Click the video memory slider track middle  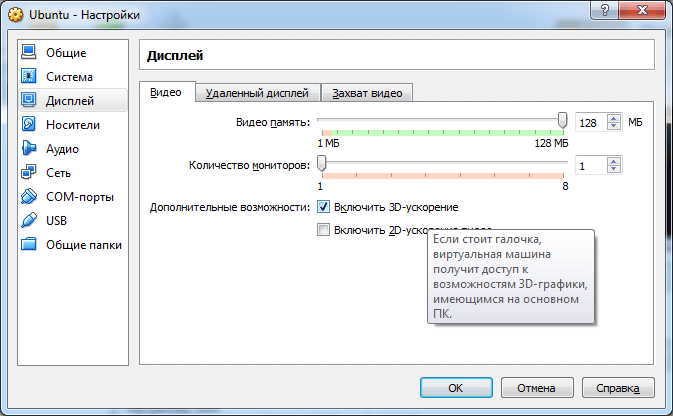[x=442, y=120]
